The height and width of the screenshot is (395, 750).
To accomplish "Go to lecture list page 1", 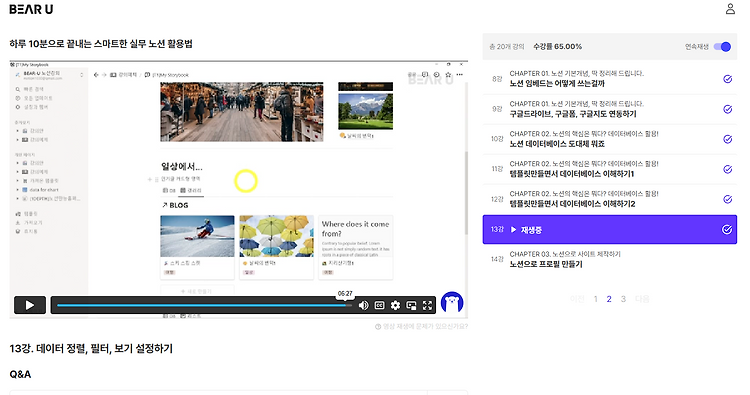I will [x=596, y=299].
